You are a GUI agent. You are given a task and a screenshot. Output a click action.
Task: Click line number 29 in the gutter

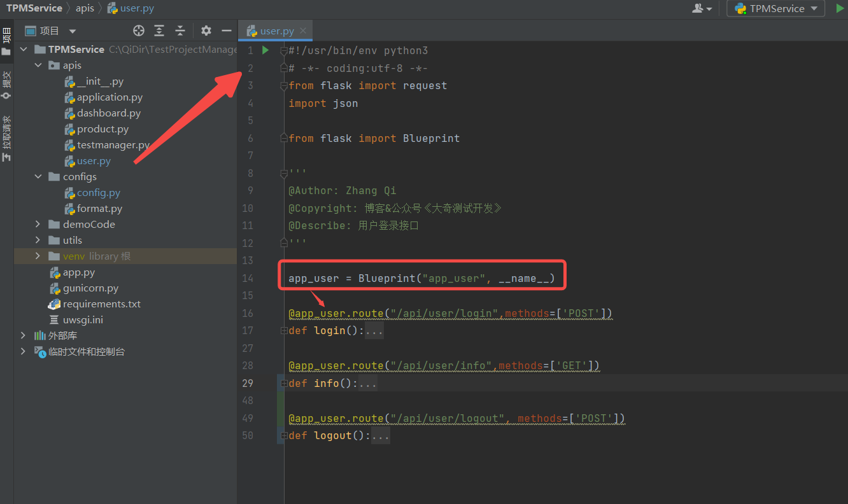click(x=248, y=383)
